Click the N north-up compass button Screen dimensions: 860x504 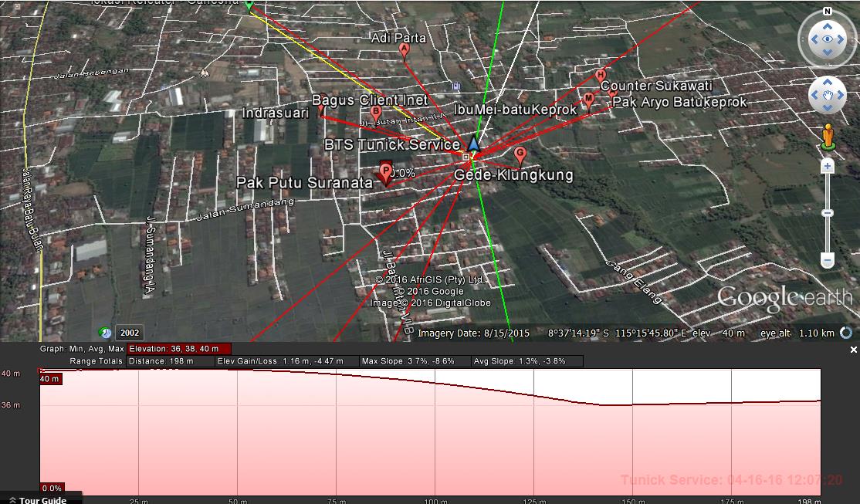827,11
